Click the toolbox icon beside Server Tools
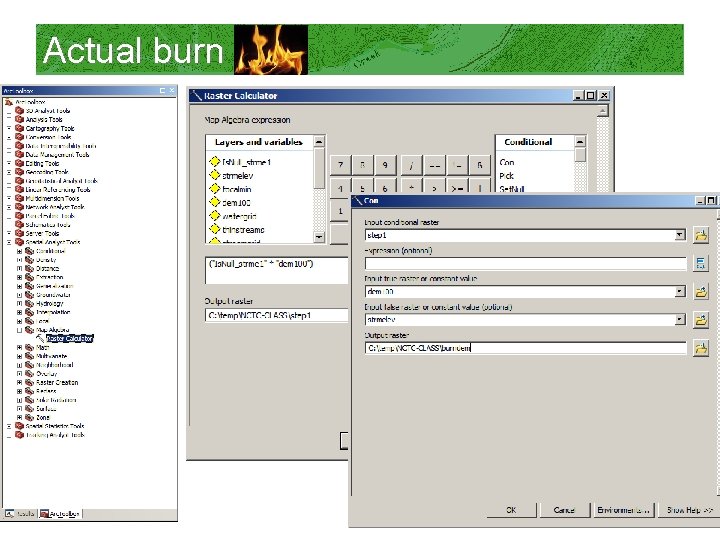 click(19, 233)
